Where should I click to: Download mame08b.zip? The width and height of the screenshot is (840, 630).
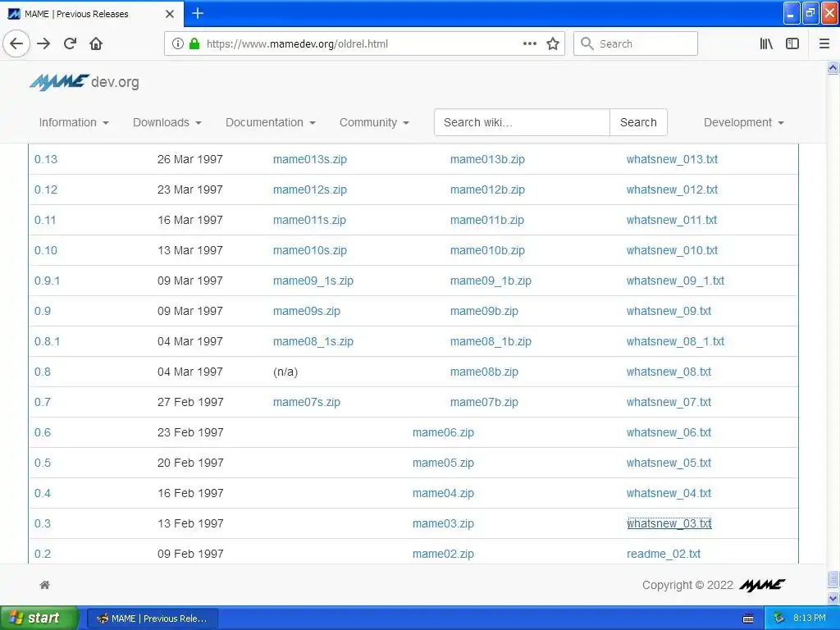point(484,372)
